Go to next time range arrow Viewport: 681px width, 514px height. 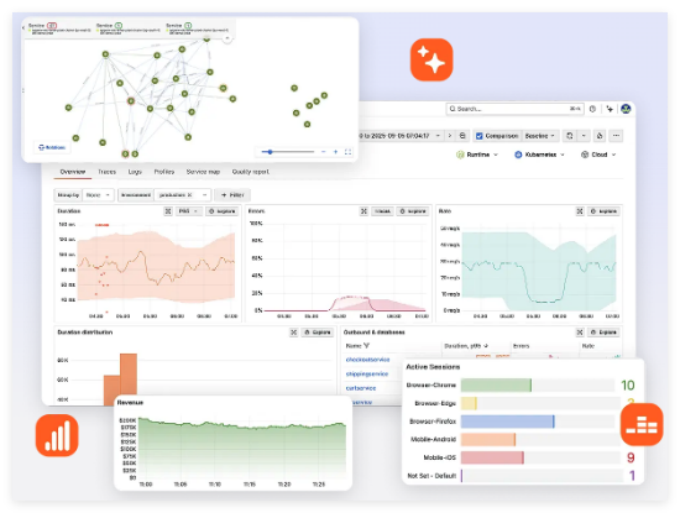click(450, 136)
